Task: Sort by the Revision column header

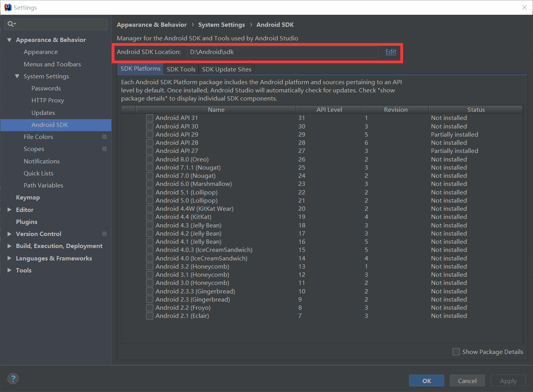Action: pyautogui.click(x=396, y=109)
